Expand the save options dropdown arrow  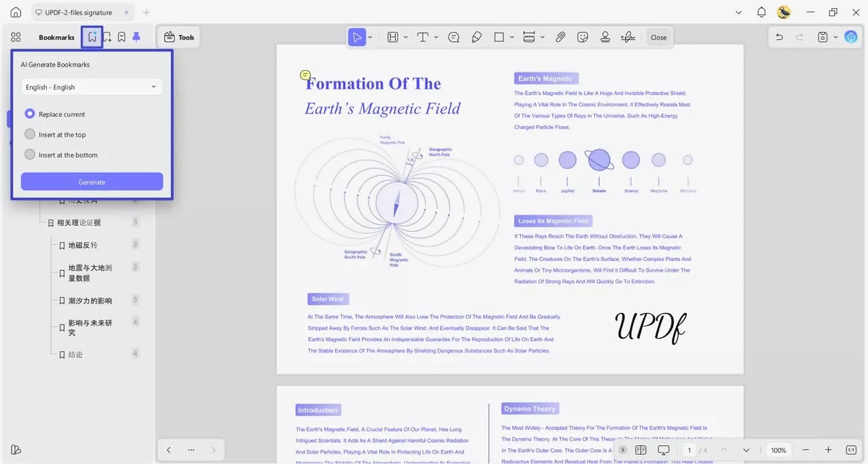click(835, 37)
